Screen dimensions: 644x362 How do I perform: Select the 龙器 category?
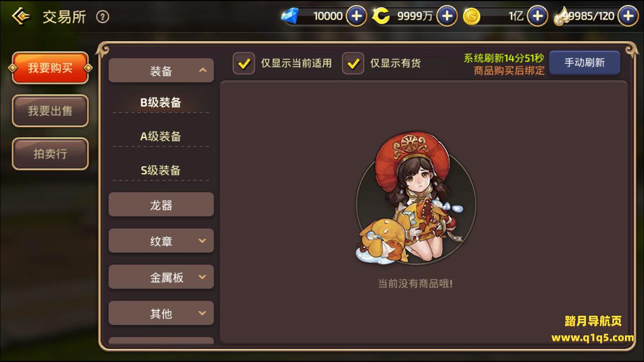161,205
